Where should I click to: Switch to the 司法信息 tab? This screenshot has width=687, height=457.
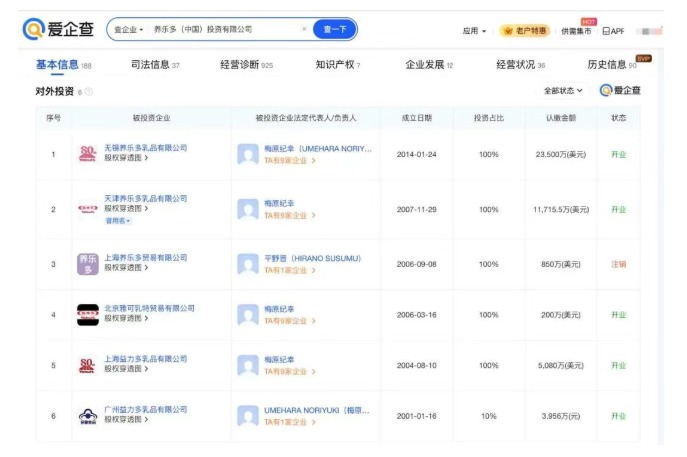[154, 65]
